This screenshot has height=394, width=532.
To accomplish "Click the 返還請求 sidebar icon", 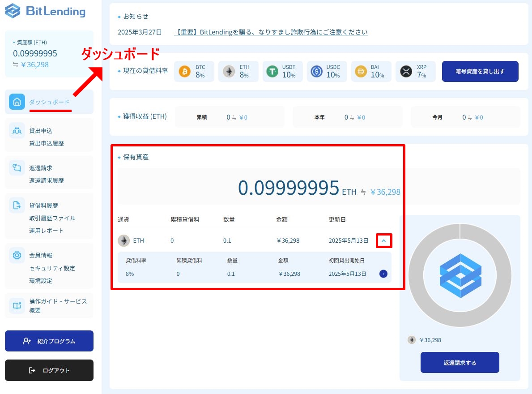I will coord(17,167).
